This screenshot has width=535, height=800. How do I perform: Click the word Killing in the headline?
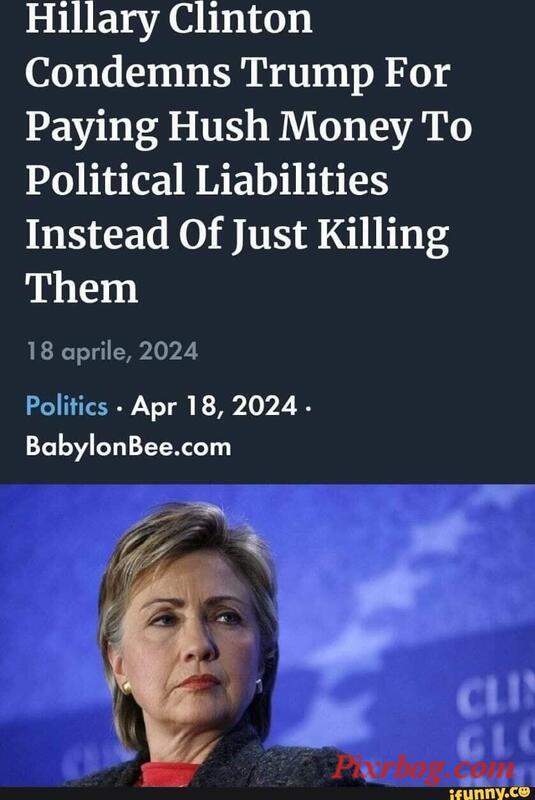(384, 234)
